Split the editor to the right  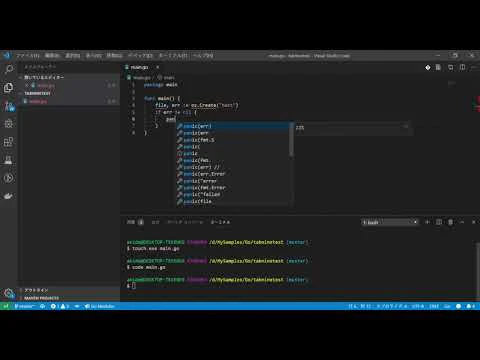462,68
